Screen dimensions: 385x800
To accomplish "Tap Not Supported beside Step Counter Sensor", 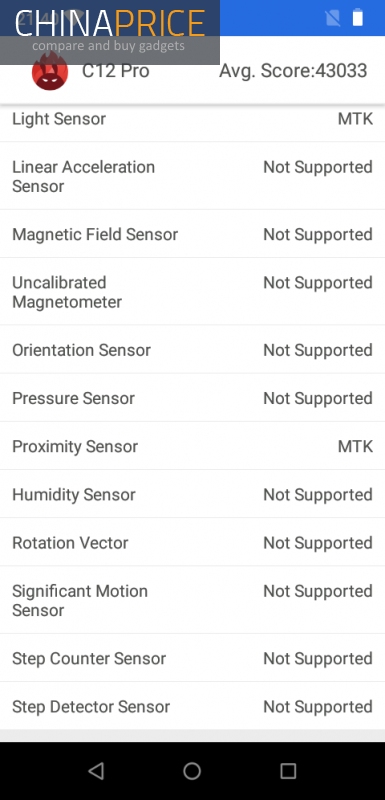I will pos(318,659).
